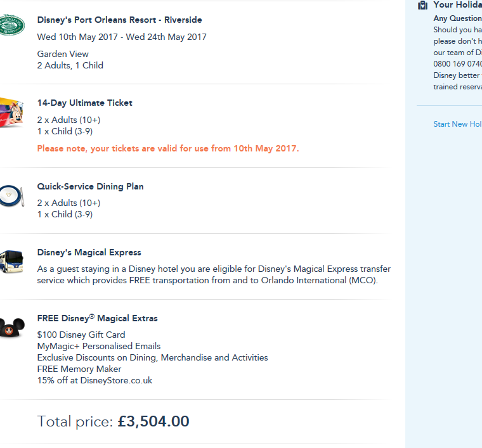The height and width of the screenshot is (448, 482).
Task: Click the stay dates 10th–24th May 2017
Action: [122, 37]
